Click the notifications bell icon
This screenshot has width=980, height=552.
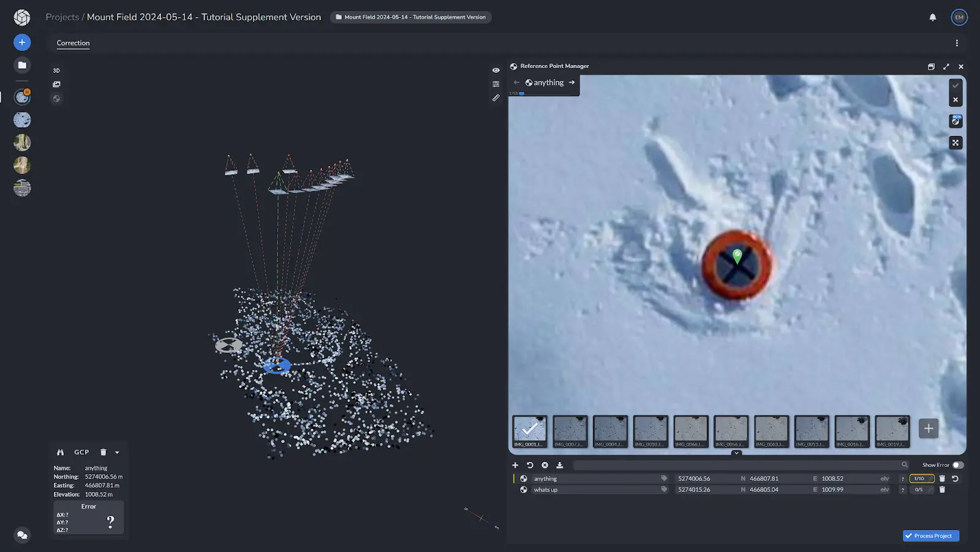(x=932, y=17)
